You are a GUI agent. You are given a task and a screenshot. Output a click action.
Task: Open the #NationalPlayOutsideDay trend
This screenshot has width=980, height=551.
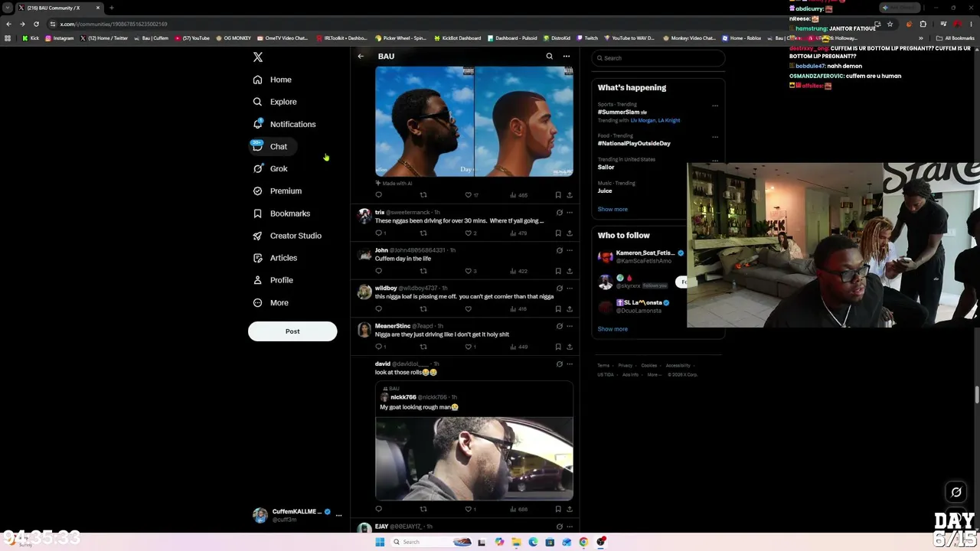(634, 143)
